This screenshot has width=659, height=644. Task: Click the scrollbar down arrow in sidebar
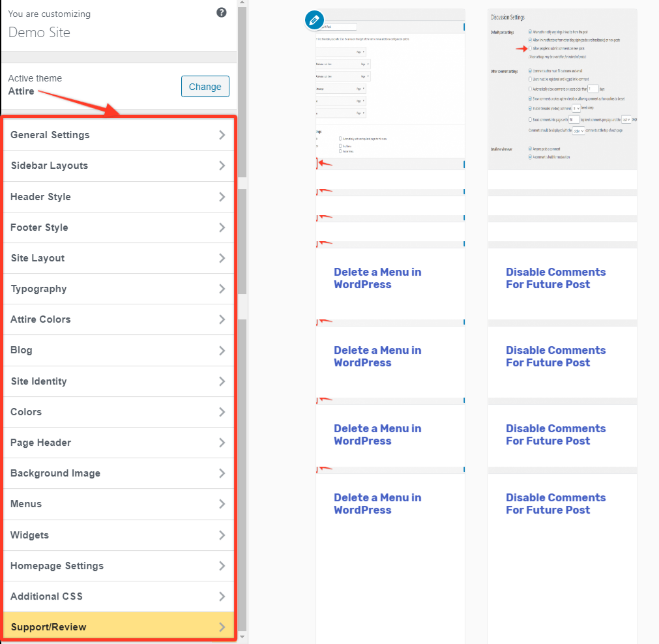tap(242, 637)
